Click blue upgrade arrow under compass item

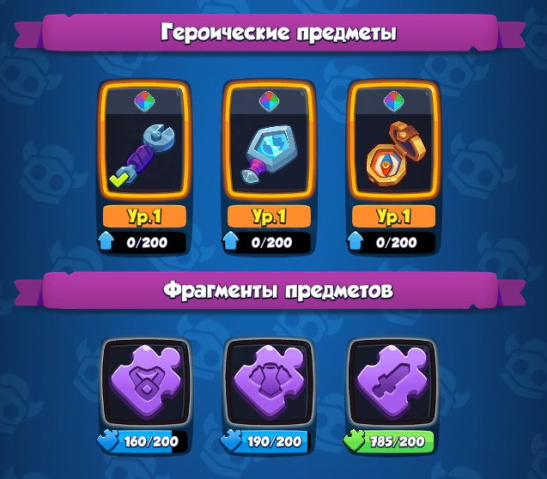click(355, 241)
